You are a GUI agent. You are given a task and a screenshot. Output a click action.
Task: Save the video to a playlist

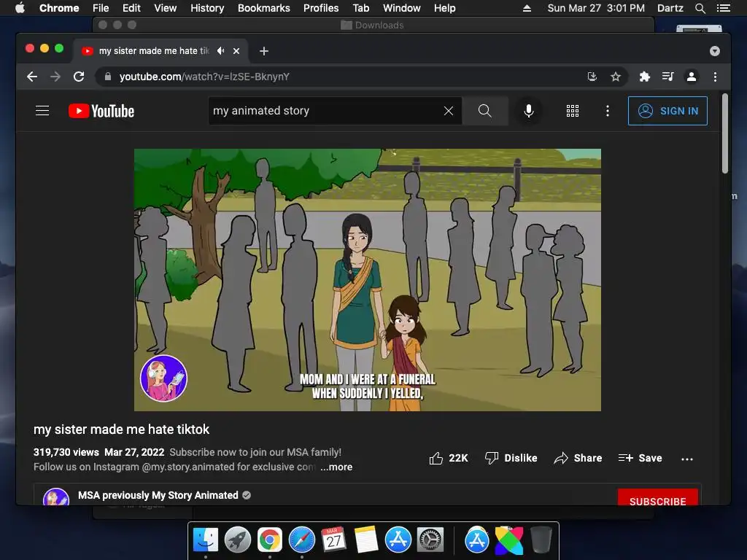(x=640, y=458)
